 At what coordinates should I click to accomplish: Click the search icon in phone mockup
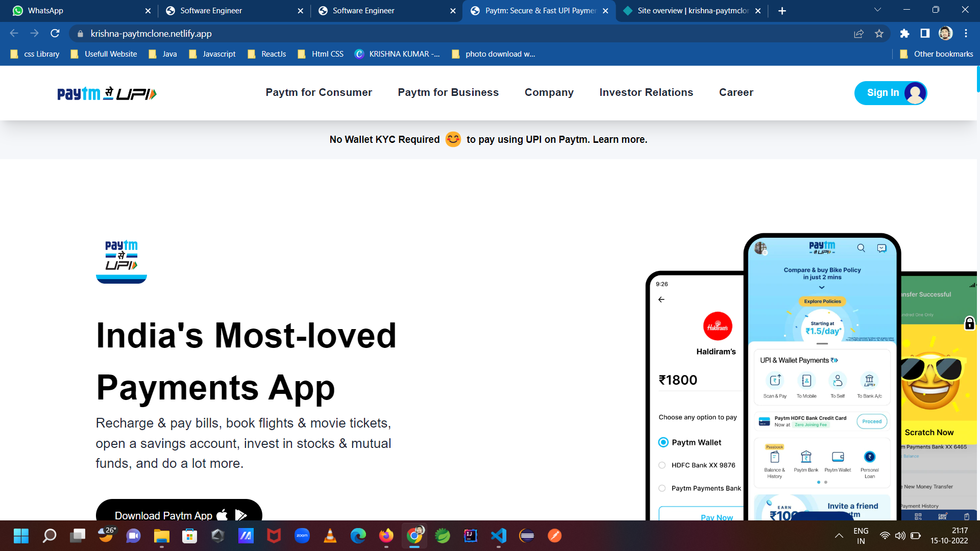pyautogui.click(x=861, y=248)
